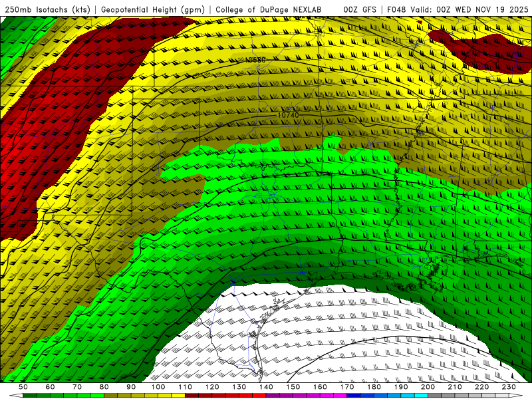
Task: Click the 'F048 Valid: 00Z WED NOV 19 2025' text
Action: [458, 10]
